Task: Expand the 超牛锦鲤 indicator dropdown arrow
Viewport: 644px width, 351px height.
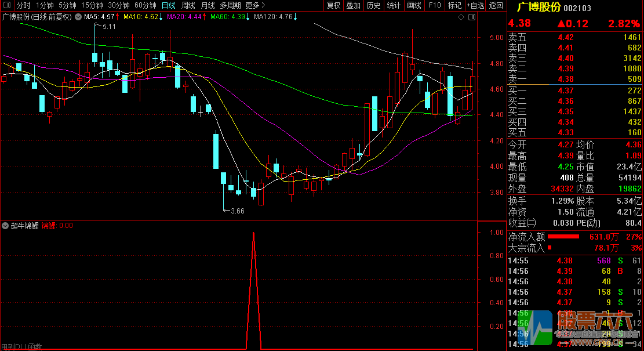Action: click(5, 226)
